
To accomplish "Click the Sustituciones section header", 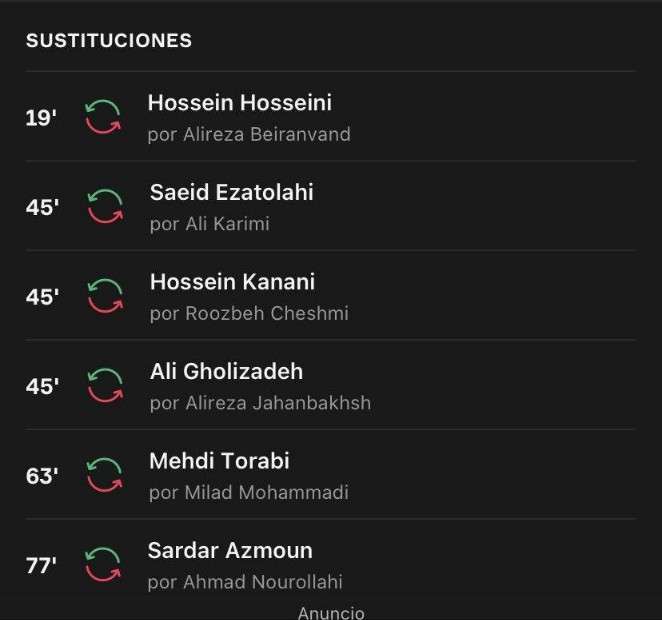I will (108, 41).
